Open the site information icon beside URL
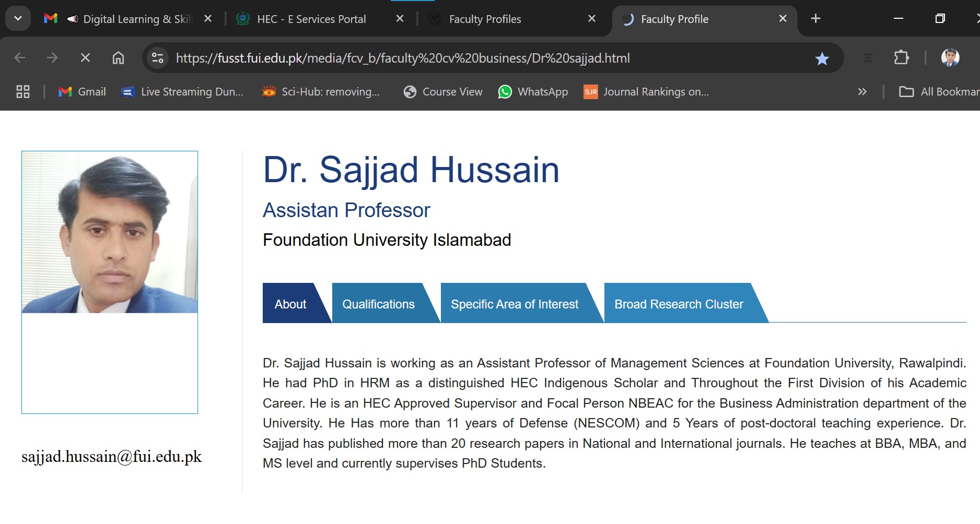The height and width of the screenshot is (524, 980). (x=157, y=58)
